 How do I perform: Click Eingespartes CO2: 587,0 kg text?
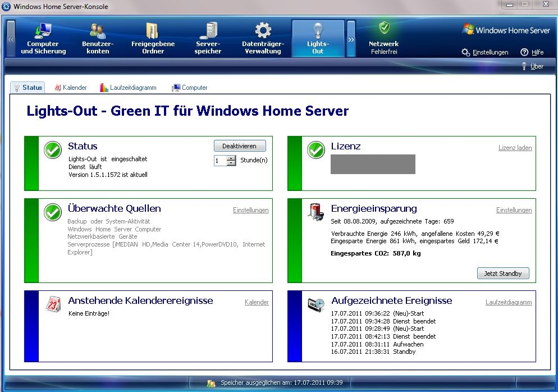point(376,253)
